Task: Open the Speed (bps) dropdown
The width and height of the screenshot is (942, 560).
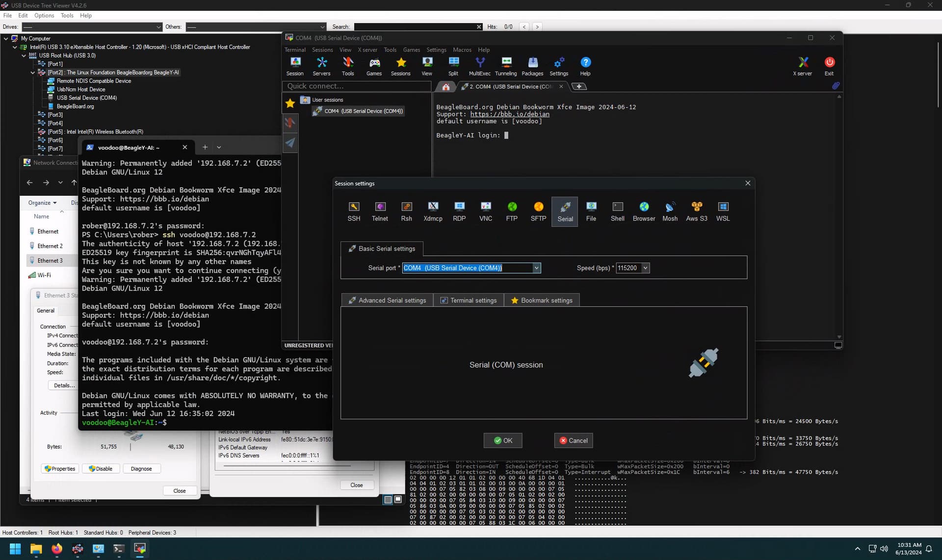Action: click(645, 268)
